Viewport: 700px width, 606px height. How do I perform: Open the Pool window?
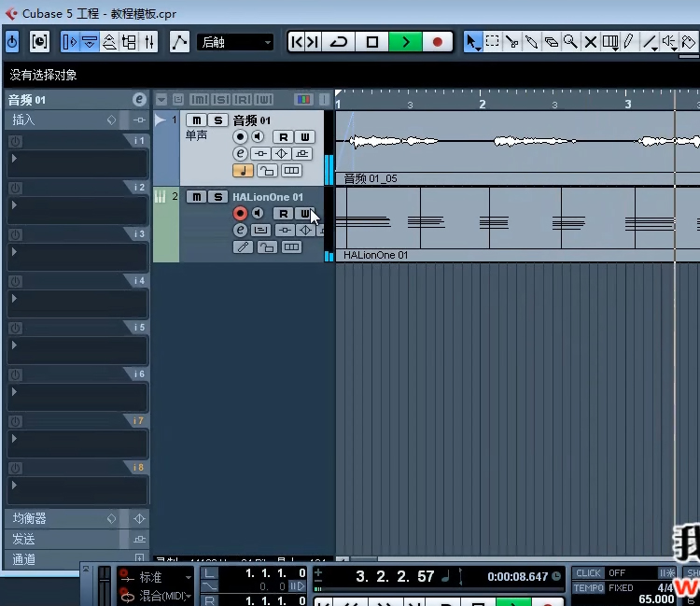point(129,42)
